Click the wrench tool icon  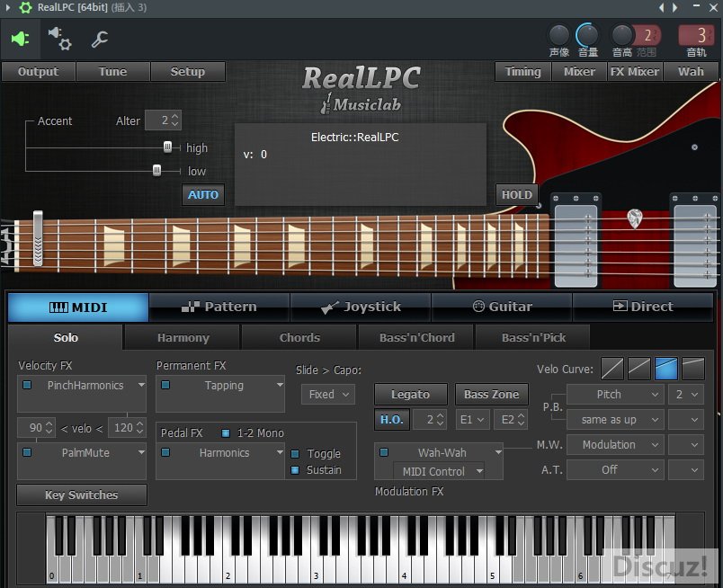pos(100,39)
